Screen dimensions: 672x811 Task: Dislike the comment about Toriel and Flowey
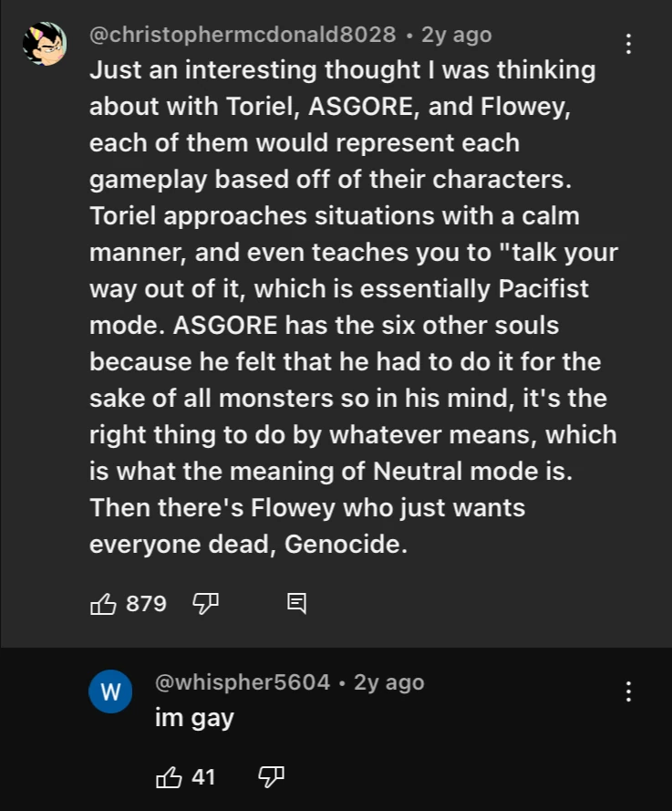click(204, 603)
